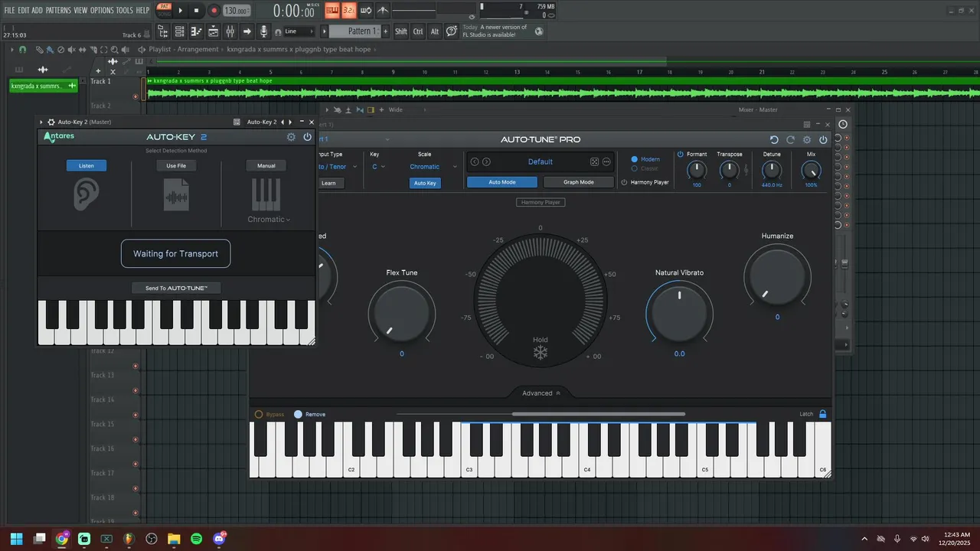This screenshot has height=551, width=980.
Task: Select previous preset arrow in Auto-Tune Pro
Action: [475, 161]
